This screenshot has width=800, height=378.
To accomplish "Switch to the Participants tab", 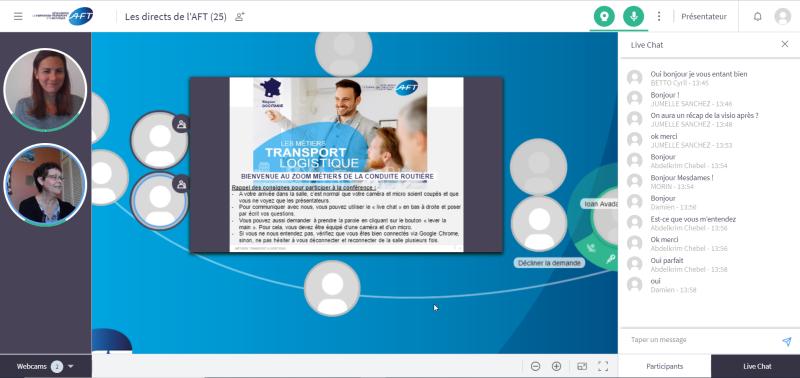I will [664, 366].
